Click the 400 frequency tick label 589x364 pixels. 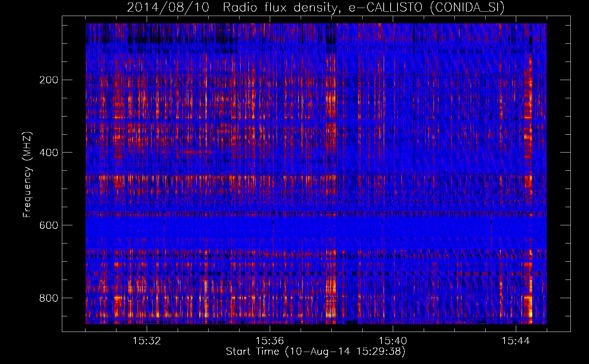click(x=48, y=153)
